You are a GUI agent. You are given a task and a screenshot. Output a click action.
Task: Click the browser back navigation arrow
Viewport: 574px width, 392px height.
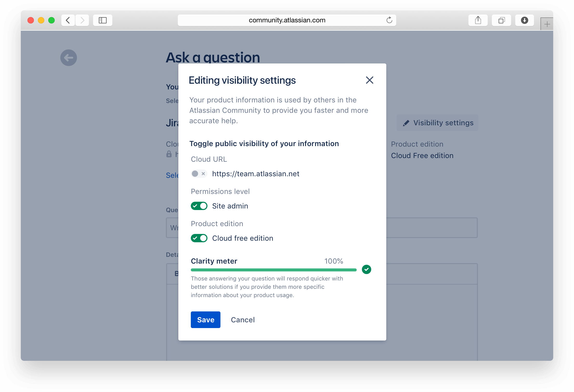(68, 20)
